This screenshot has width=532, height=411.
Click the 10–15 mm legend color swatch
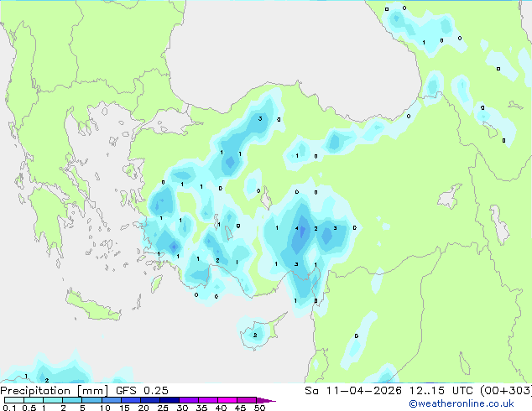tap(111, 400)
